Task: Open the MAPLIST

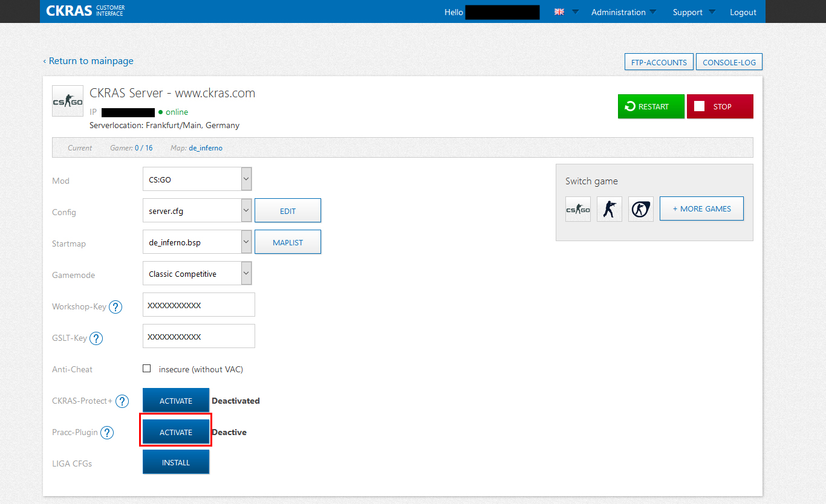Action: 288,242
